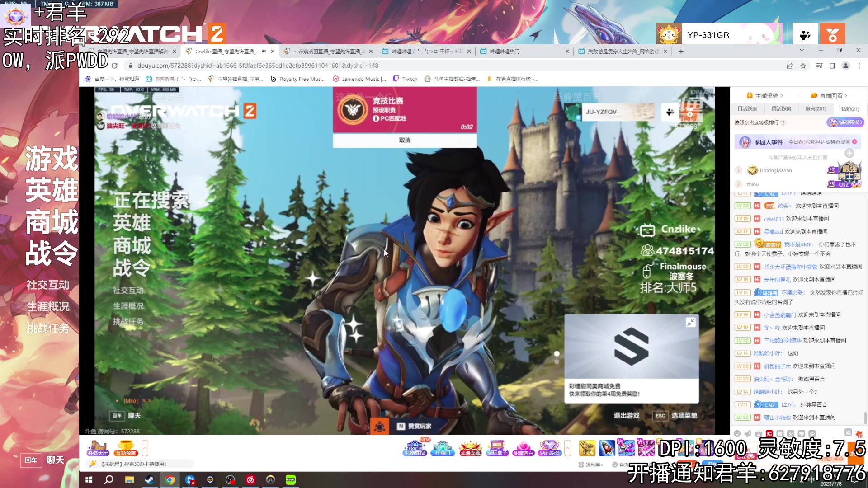Click the chat panel scrollbar

(865, 418)
